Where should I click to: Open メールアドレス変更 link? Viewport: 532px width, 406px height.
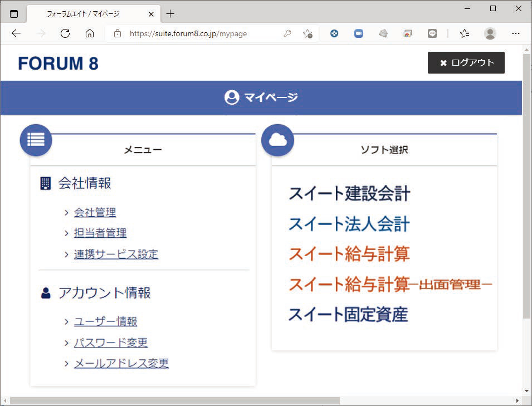(x=121, y=363)
